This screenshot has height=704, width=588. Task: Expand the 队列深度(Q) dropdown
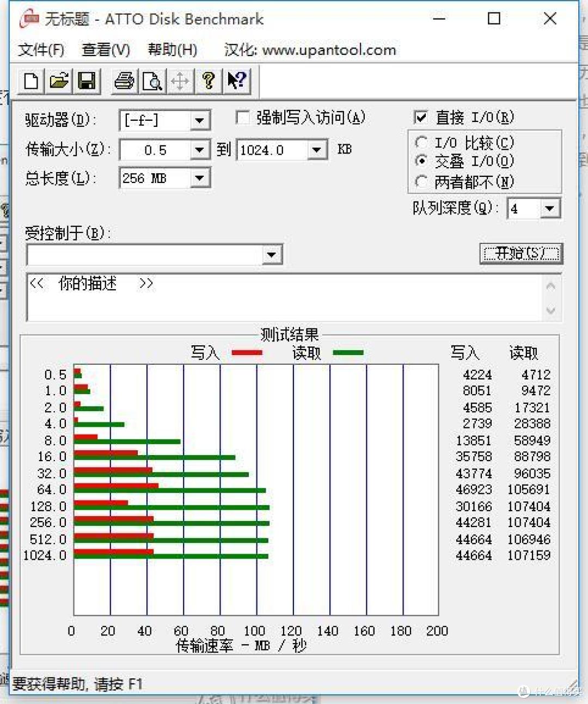549,208
